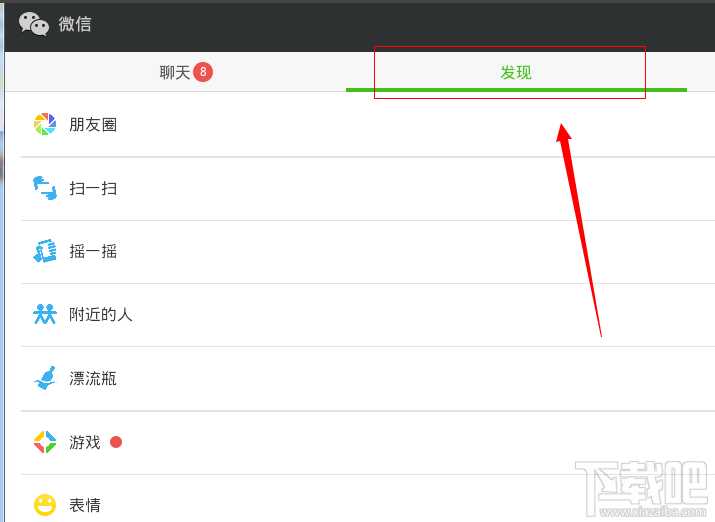
Task: Open the 游戏 colorful games icon
Action: coord(45,442)
